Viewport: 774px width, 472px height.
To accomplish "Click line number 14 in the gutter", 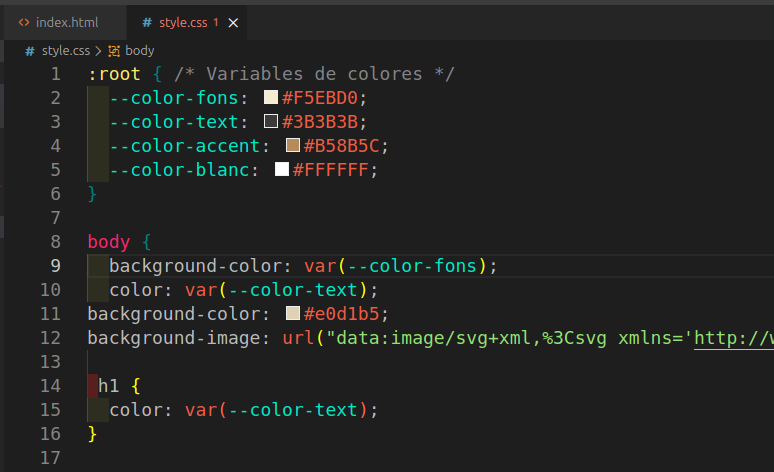I will [50, 386].
